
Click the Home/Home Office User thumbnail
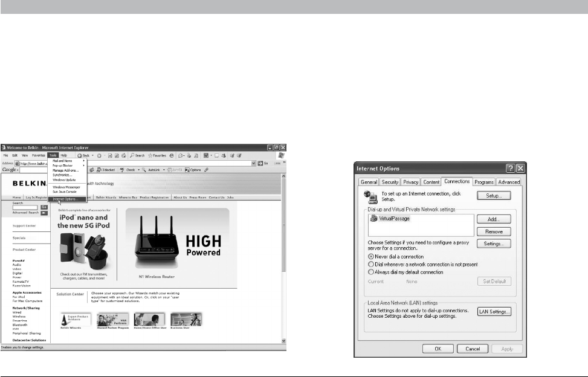[150, 319]
